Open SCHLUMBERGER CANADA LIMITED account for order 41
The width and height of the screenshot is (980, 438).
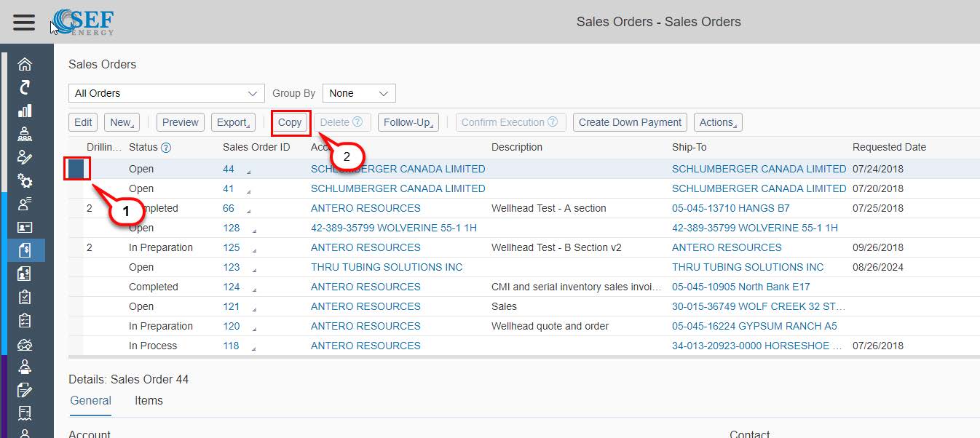click(398, 188)
